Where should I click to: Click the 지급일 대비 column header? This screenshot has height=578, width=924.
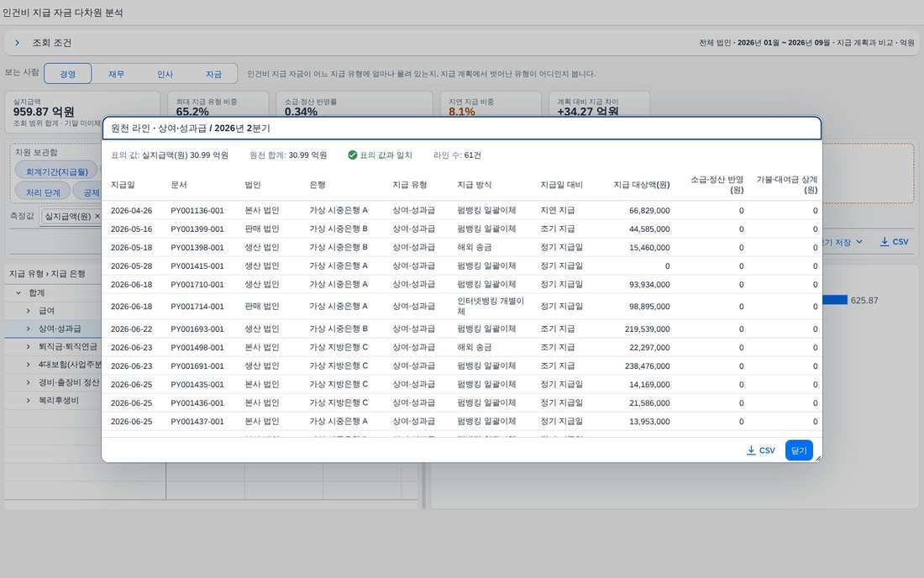pos(561,185)
